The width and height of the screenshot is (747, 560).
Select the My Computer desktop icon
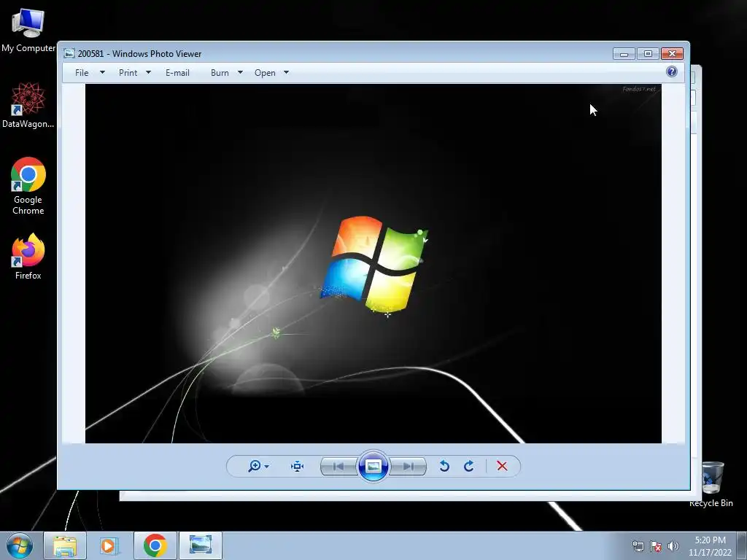(28, 31)
